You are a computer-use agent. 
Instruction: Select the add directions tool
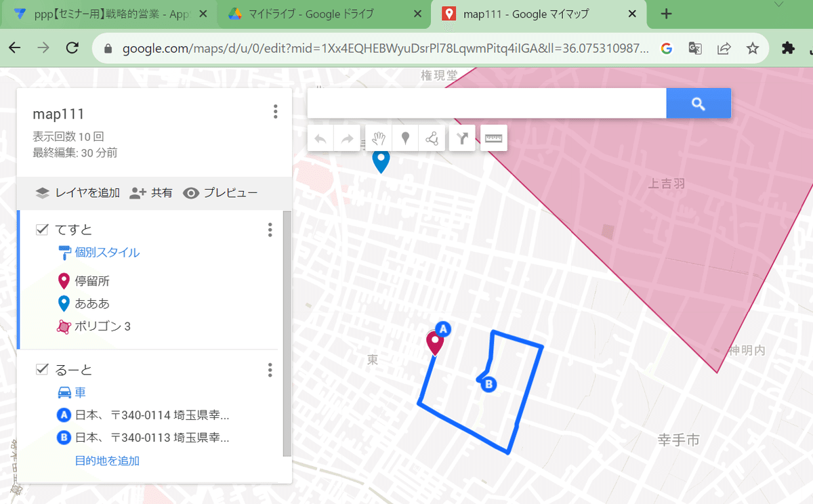click(x=461, y=138)
